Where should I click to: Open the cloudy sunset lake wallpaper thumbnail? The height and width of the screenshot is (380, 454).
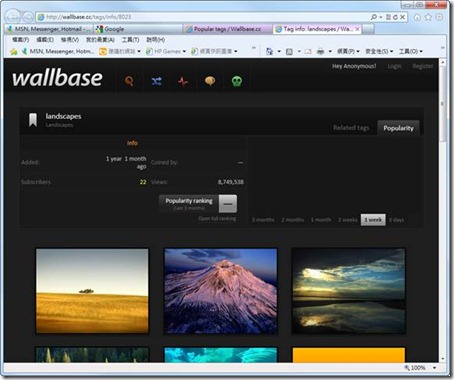[348, 291]
